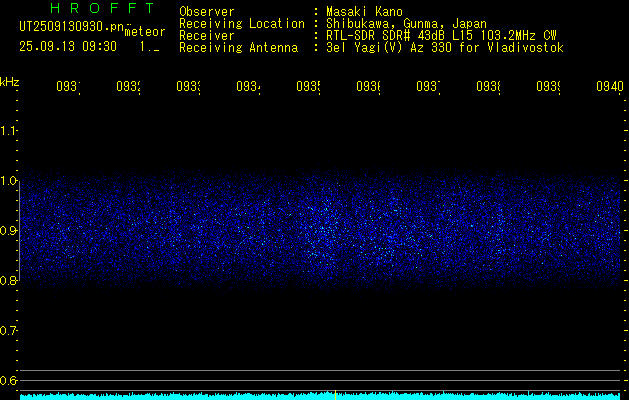Image resolution: width=629 pixels, height=400 pixels.
Task: Click the vertical gray bar beside the 0.9 kHz label
Action: 19,231
